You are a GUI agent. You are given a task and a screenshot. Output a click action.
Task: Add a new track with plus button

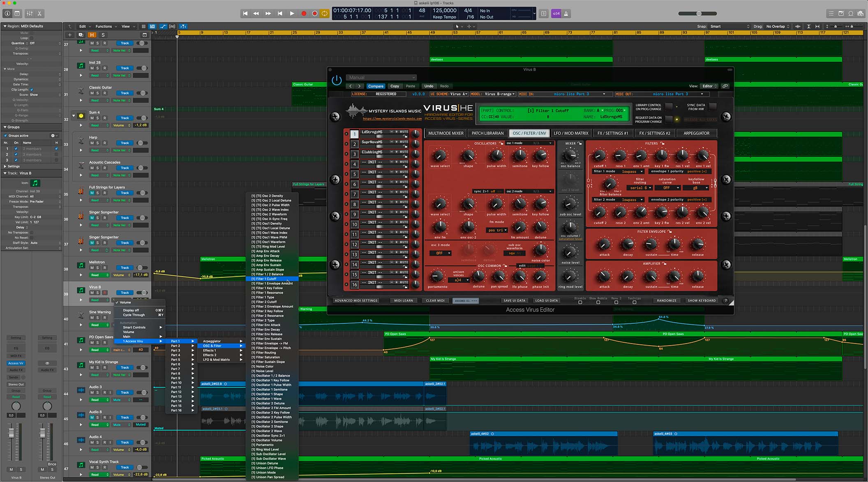pyautogui.click(x=69, y=35)
